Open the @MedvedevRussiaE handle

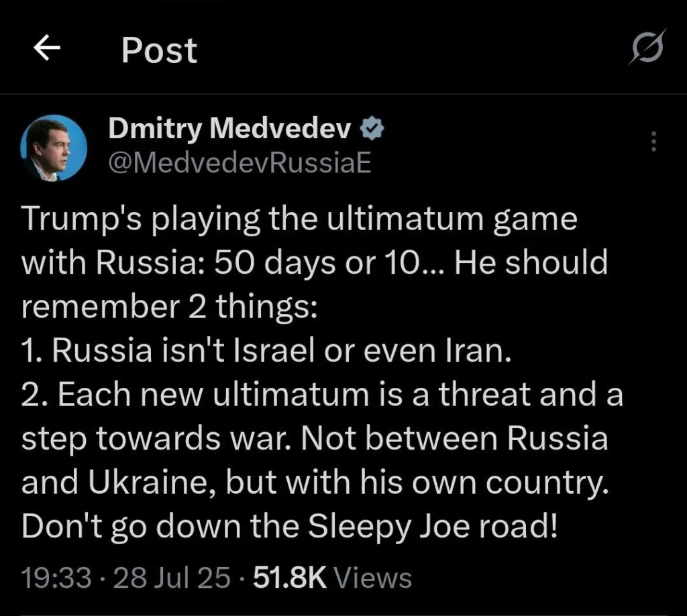point(240,162)
